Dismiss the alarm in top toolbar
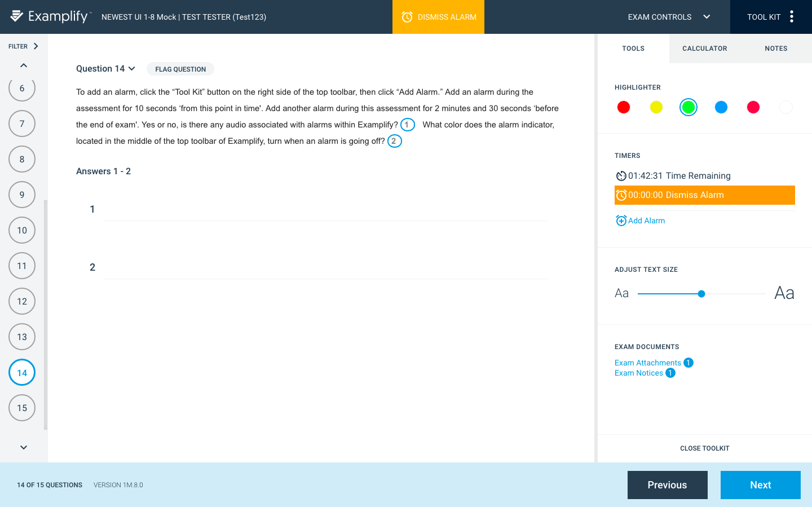Image resolution: width=812 pixels, height=507 pixels. point(438,17)
